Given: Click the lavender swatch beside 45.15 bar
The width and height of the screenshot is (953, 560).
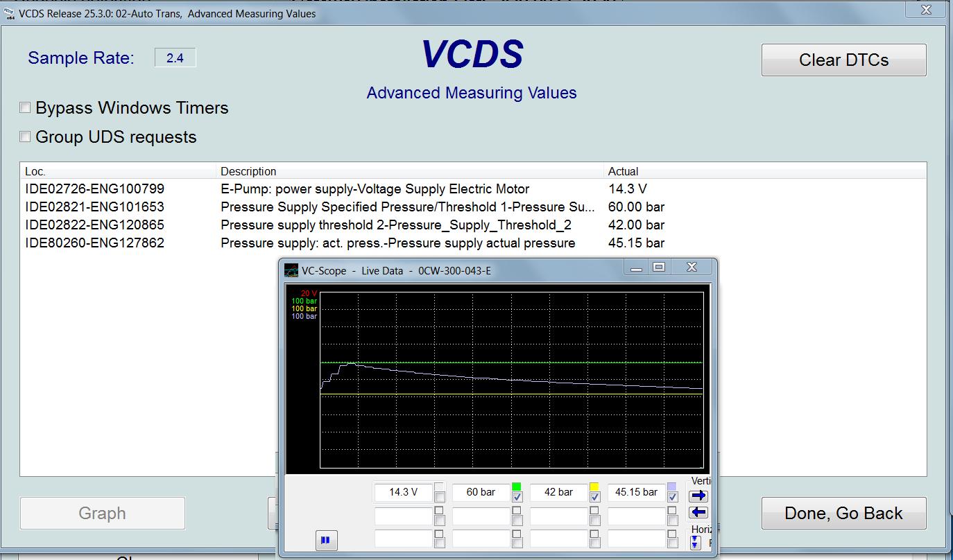Looking at the screenshot, I should click(x=672, y=487).
